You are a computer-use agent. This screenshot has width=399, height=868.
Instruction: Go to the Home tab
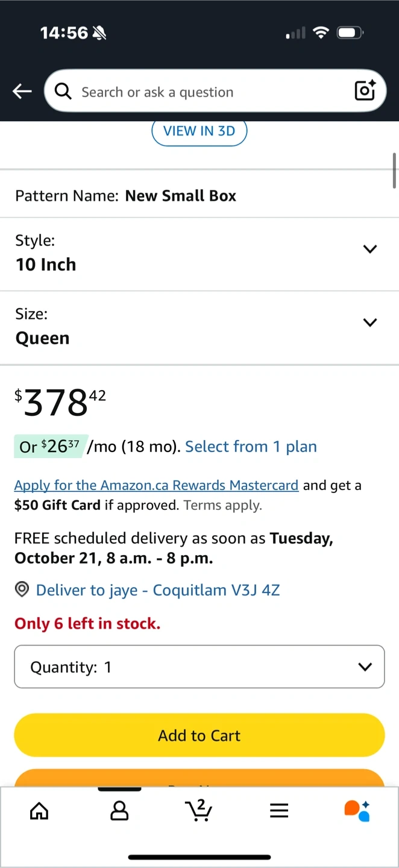tap(39, 811)
